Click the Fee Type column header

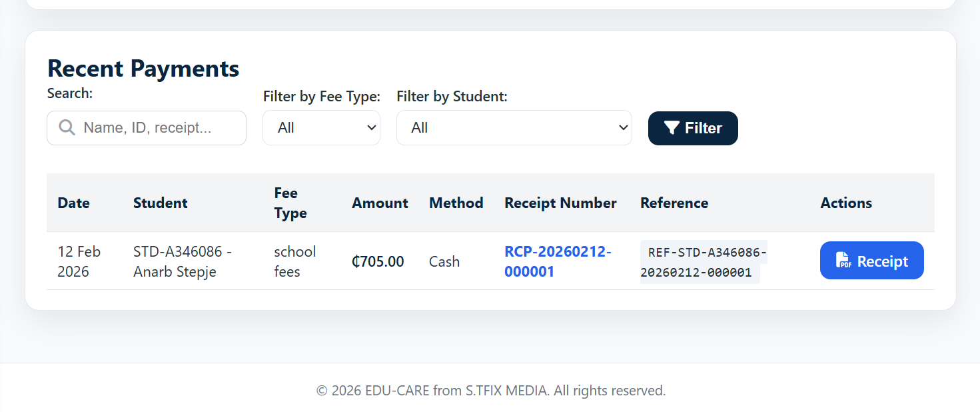[x=290, y=203]
